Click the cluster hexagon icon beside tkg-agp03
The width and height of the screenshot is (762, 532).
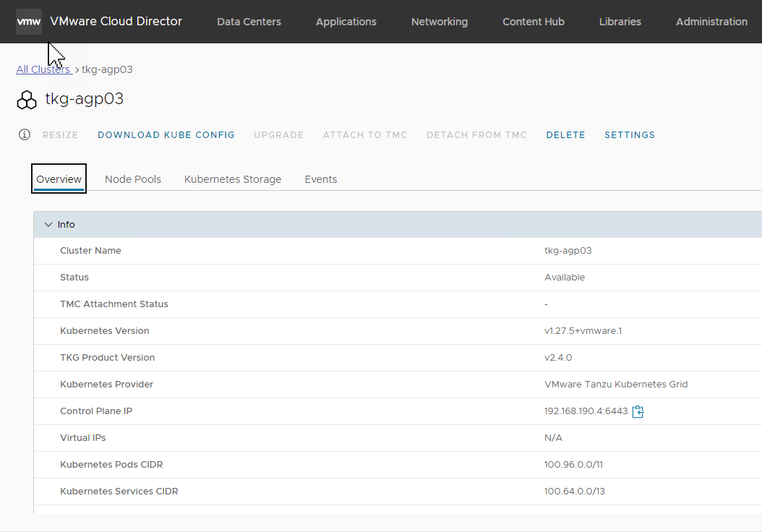pyautogui.click(x=26, y=99)
